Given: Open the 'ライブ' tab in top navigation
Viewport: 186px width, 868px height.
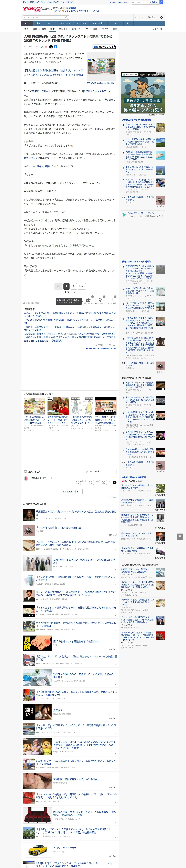Looking at the screenshot, I should pyautogui.click(x=49, y=24).
